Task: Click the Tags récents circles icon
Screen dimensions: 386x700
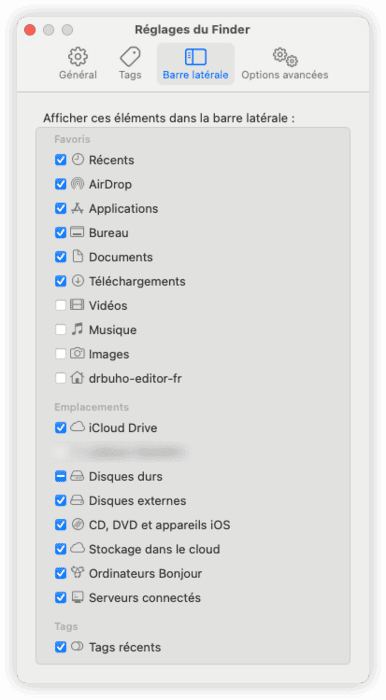Action: pos(78,646)
